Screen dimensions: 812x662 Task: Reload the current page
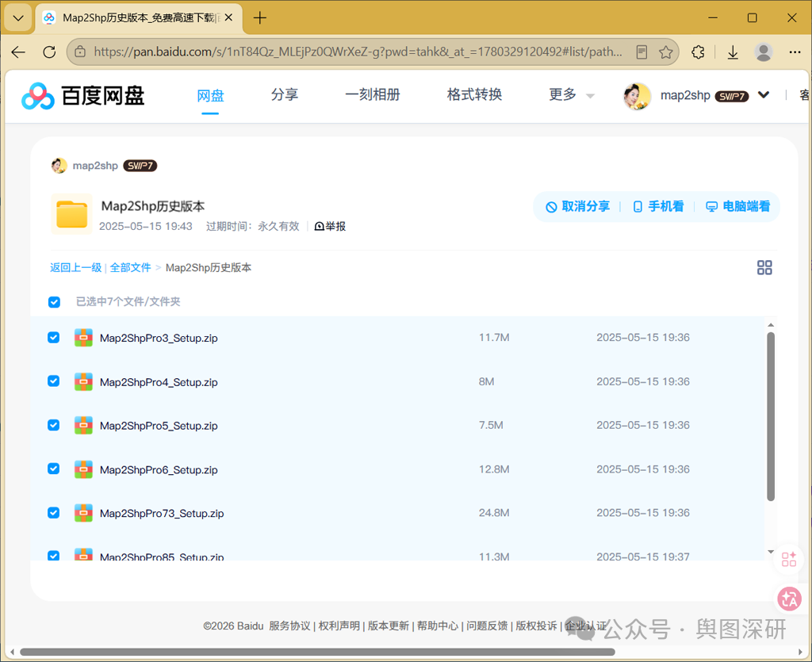pyautogui.click(x=49, y=52)
